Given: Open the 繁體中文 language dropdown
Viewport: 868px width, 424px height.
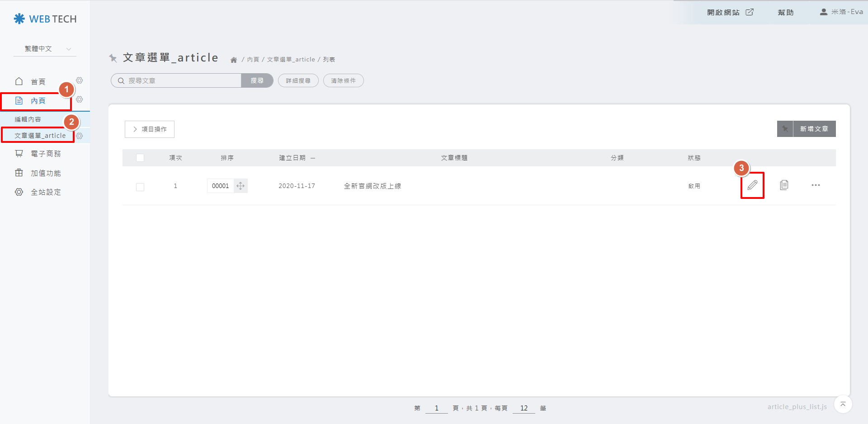Looking at the screenshot, I should (x=45, y=49).
